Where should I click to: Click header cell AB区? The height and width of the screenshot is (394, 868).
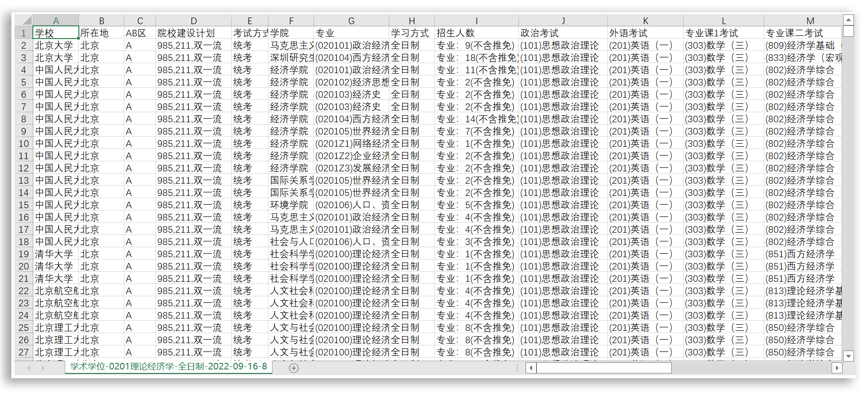(x=140, y=33)
